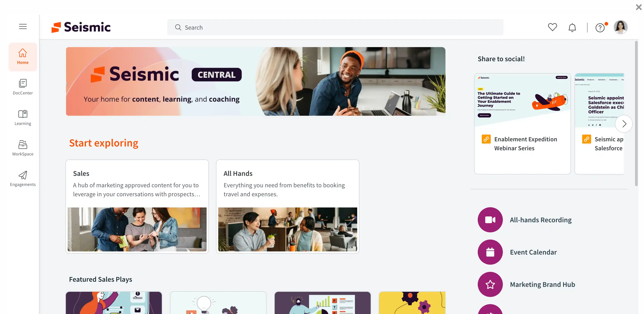The image size is (644, 314).
Task: Click the Event Calendar icon
Action: pos(490,252)
